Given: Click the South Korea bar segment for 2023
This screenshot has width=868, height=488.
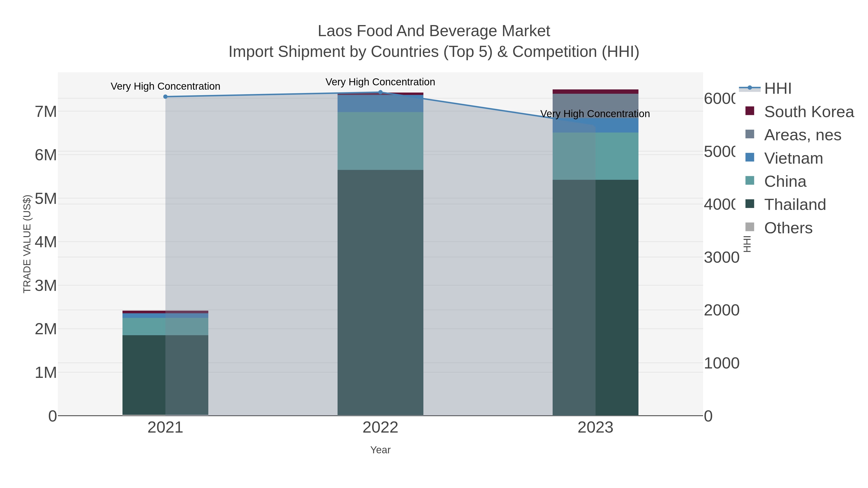Looking at the screenshot, I should tap(595, 92).
